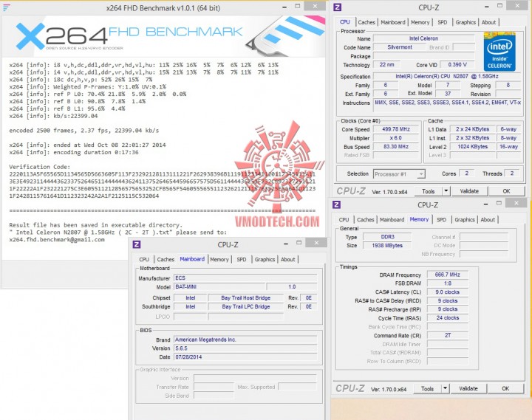532x420 pixels.
Task: Close the top CPU-Z CPU window
Action: pyautogui.click(x=517, y=5)
